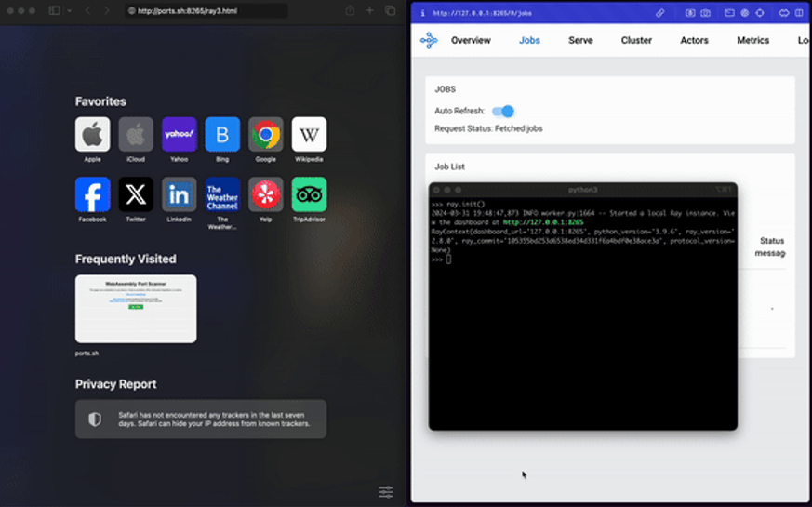812x507 pixels.
Task: Click the JOBS section title
Action: click(445, 89)
